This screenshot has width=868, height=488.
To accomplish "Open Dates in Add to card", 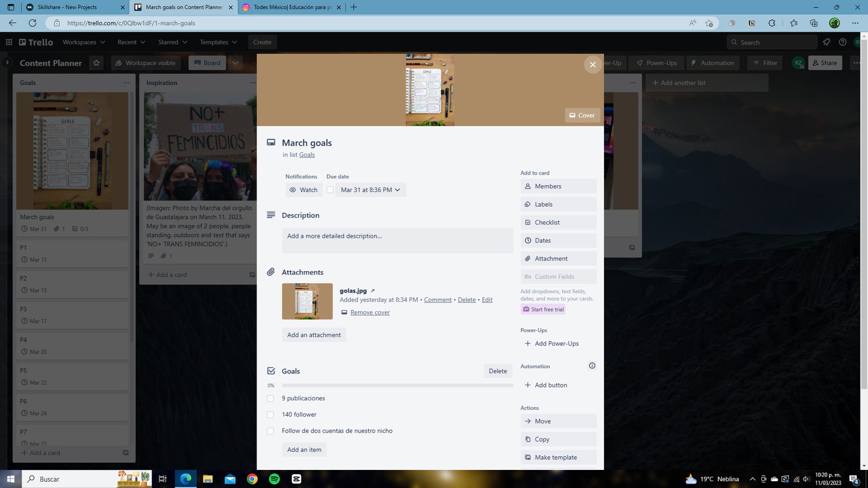I will tap(558, 241).
